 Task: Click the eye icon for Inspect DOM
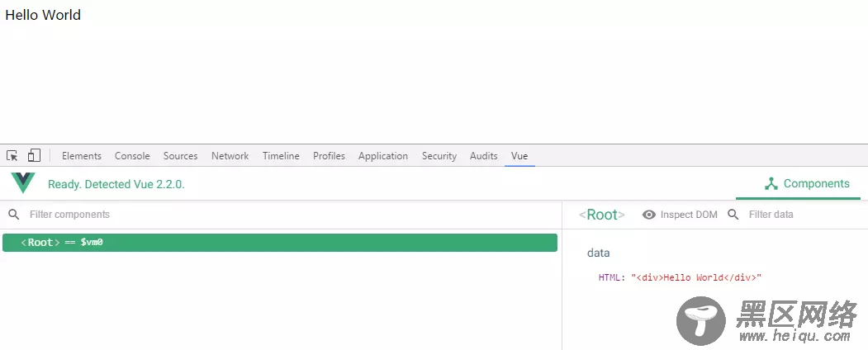[649, 215]
